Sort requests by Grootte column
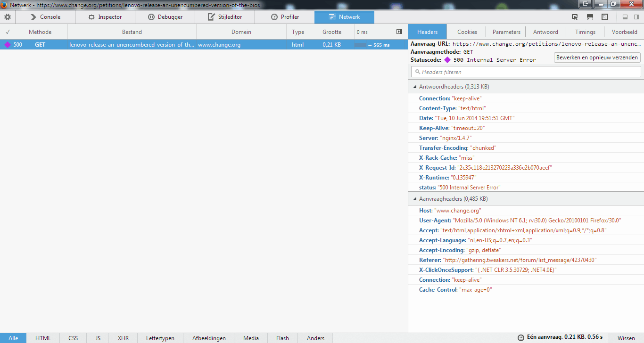 click(332, 32)
